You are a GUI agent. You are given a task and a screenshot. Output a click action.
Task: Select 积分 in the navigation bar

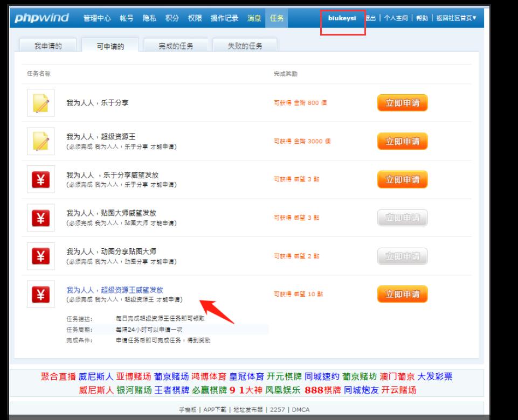[x=172, y=18]
